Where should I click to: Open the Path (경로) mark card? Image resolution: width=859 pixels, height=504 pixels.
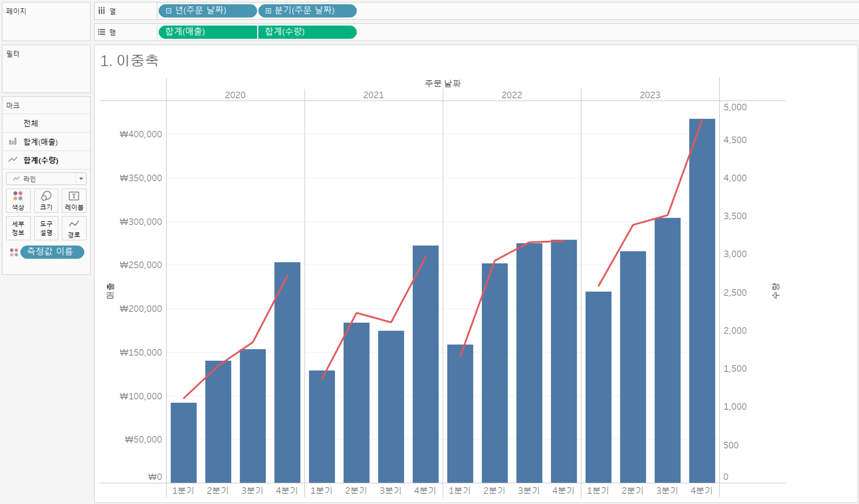pos(74,228)
